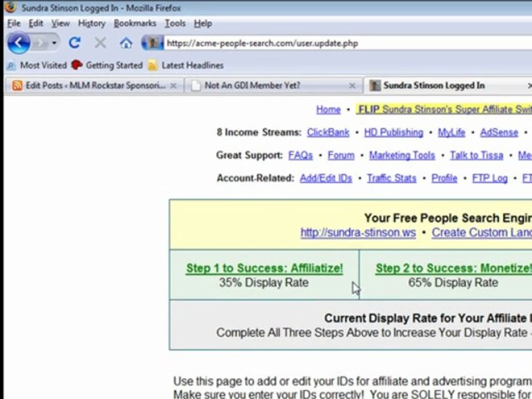Open the Talk to Tissa link
This screenshot has width=532, height=399.
pyautogui.click(x=477, y=155)
